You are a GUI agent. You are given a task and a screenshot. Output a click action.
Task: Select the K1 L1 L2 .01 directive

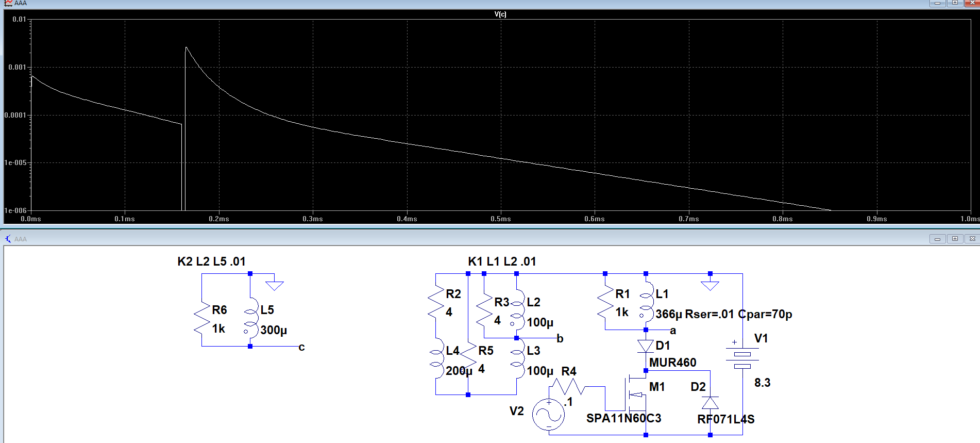point(502,261)
